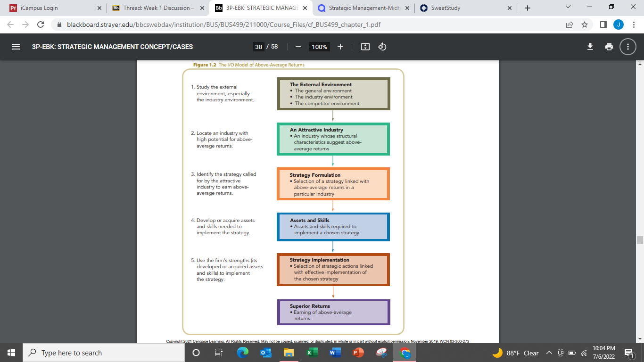Fit the PDF to page
644x362 pixels.
(x=365, y=47)
